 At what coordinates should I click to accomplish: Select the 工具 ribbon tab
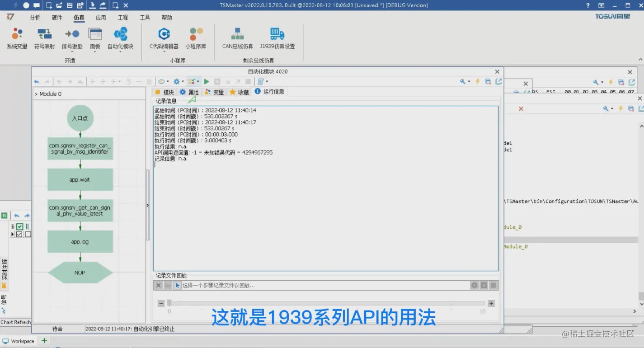pos(145,18)
